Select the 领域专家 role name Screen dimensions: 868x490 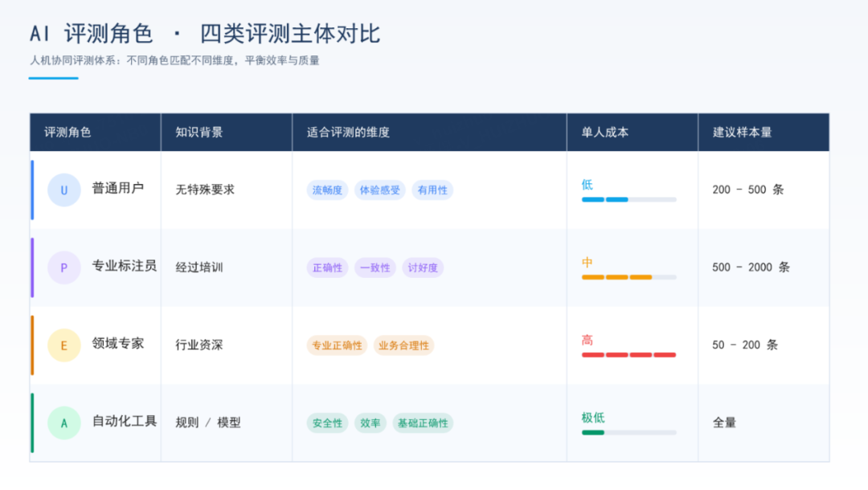click(118, 344)
